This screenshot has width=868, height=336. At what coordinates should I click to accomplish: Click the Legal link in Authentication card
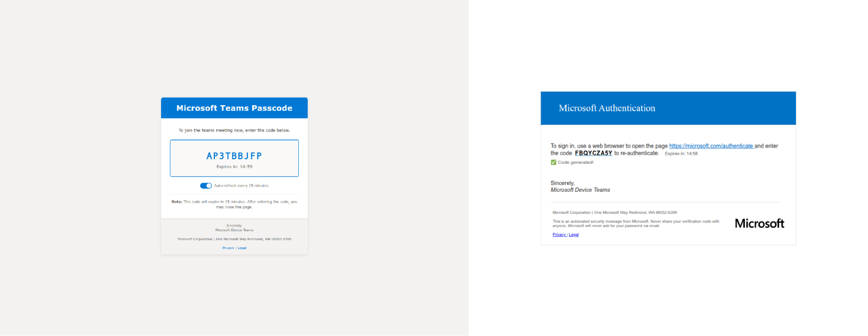[x=574, y=235]
